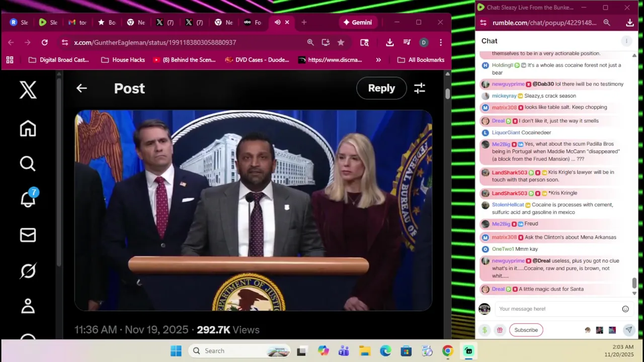Open File Explorer from taskbar
Viewport: 644px width, 362px height.
(365, 351)
